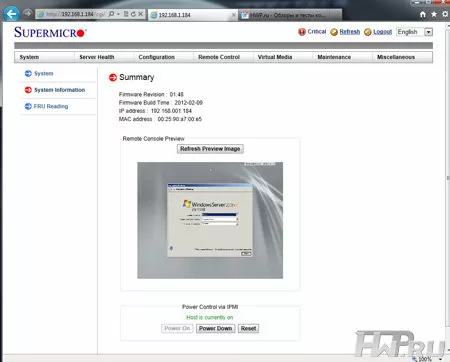This screenshot has width=450, height=362.
Task: Click the blue arrow icon next to System
Action: 28,73
